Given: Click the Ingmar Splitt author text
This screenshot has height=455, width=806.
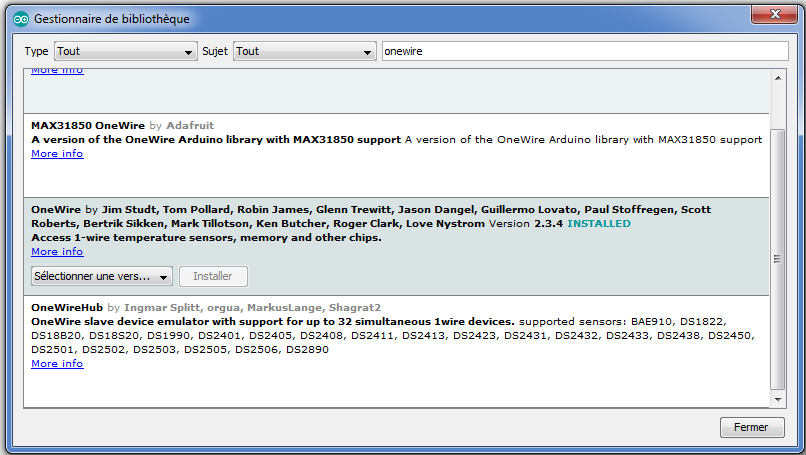Looking at the screenshot, I should [162, 307].
